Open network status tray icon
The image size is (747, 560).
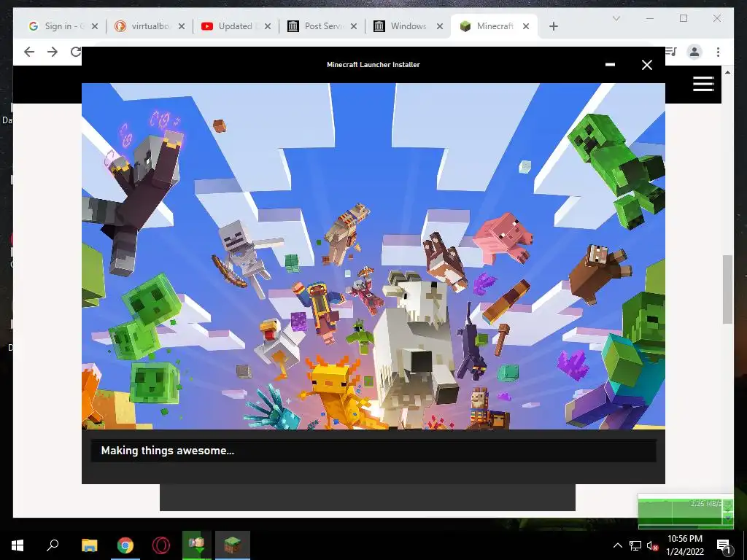coord(635,545)
